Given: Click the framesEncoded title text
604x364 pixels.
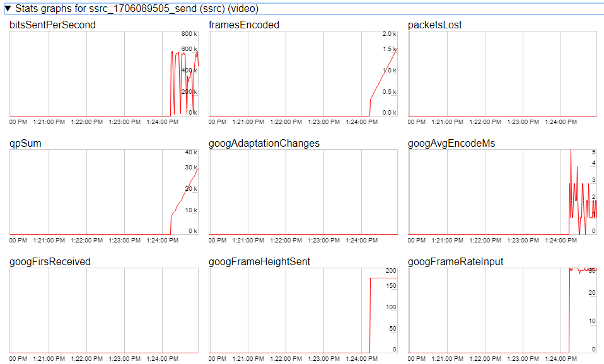Looking at the screenshot, I should [x=244, y=25].
